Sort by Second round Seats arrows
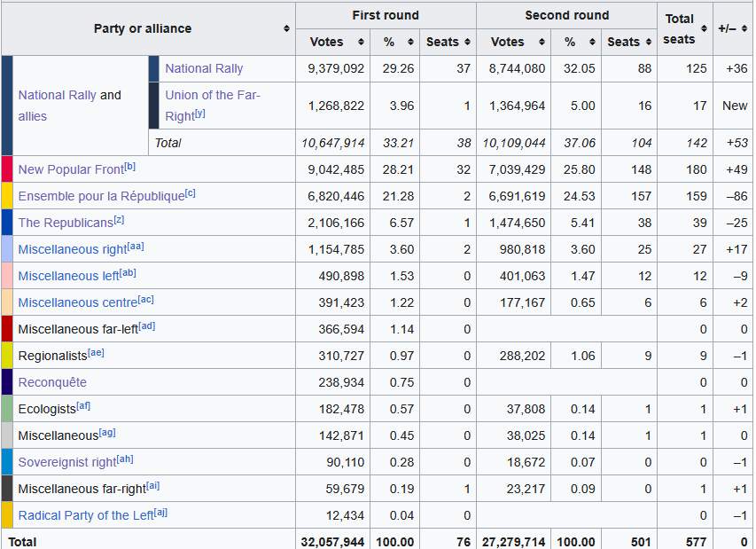This screenshot has height=549, width=756. [x=649, y=42]
